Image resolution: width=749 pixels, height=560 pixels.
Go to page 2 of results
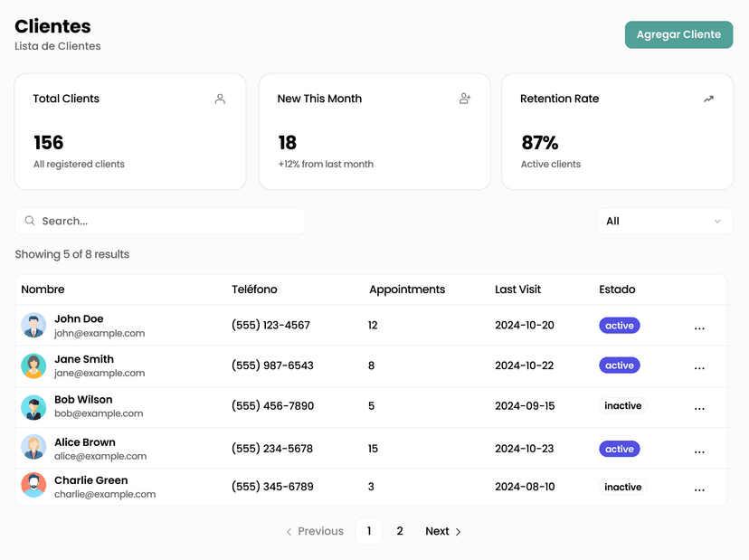click(400, 531)
